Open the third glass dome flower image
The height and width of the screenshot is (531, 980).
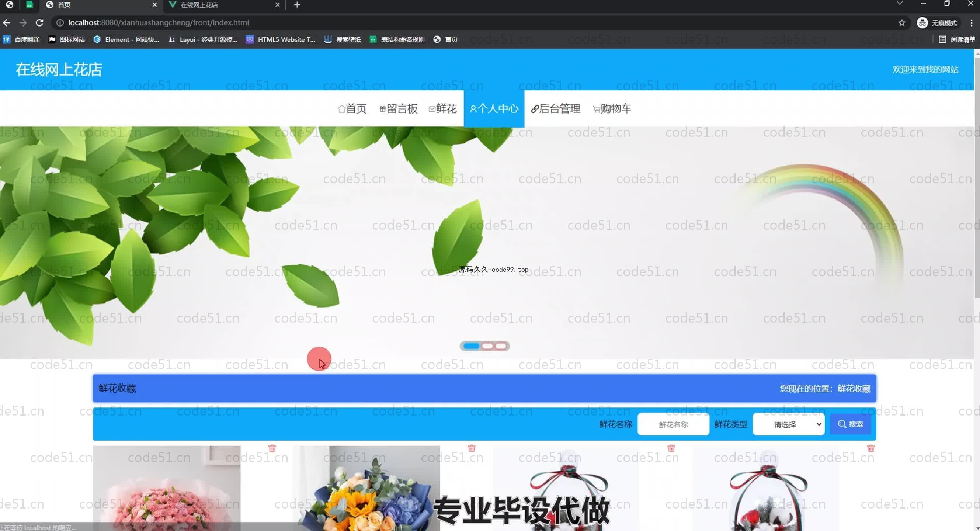566,488
